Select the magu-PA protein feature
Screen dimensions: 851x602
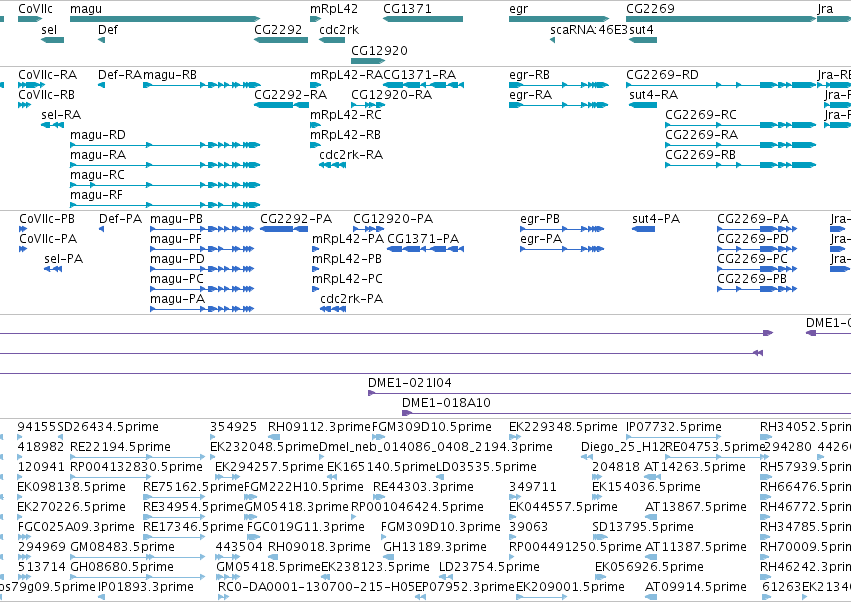coord(202,309)
